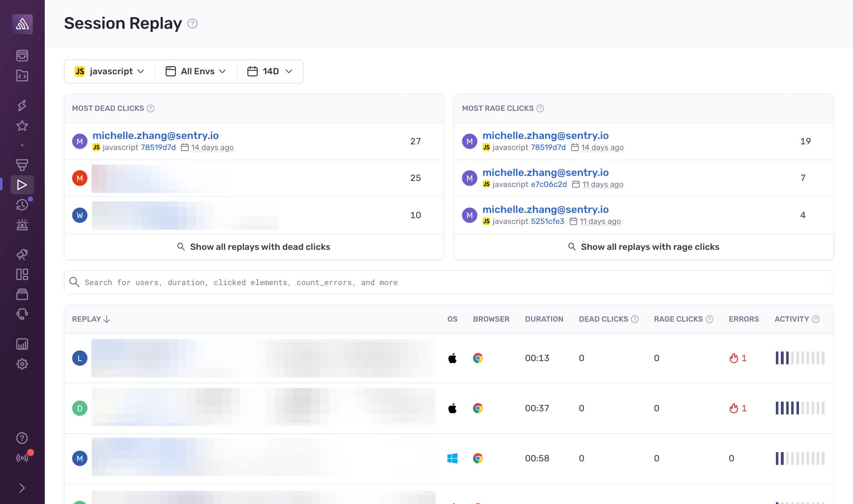
Task: Click the broadcast What's New icon
Action: [x=22, y=458]
